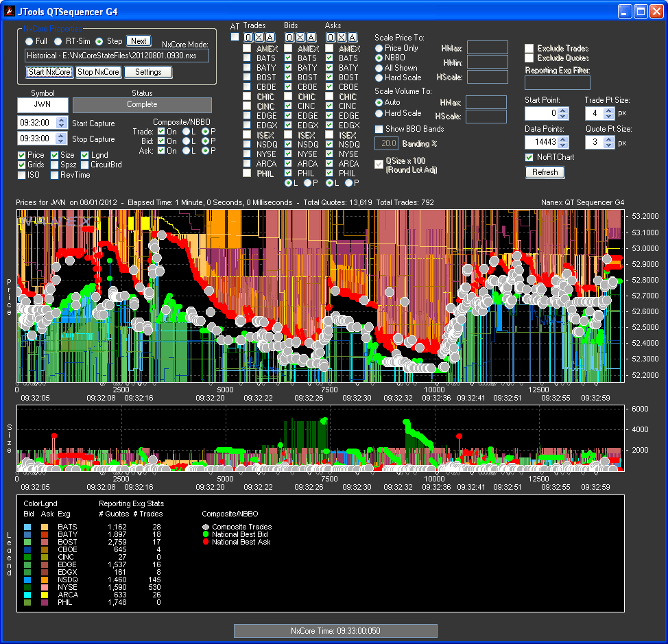The height and width of the screenshot is (644, 668).
Task: Select the All Shown price scale option
Action: 379,68
